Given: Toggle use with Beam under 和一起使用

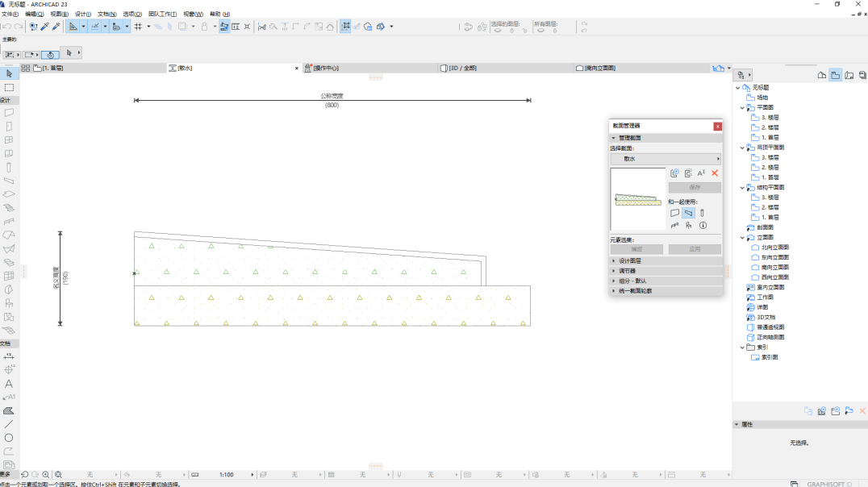Looking at the screenshot, I should click(688, 213).
